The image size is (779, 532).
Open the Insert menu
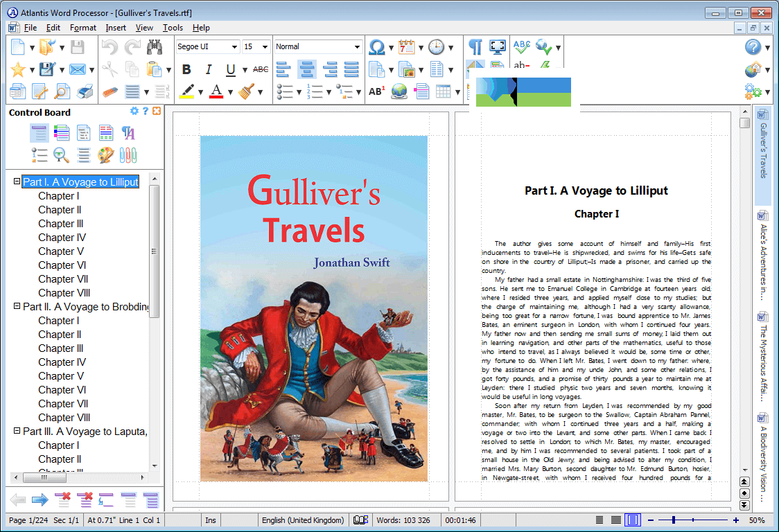coord(116,28)
